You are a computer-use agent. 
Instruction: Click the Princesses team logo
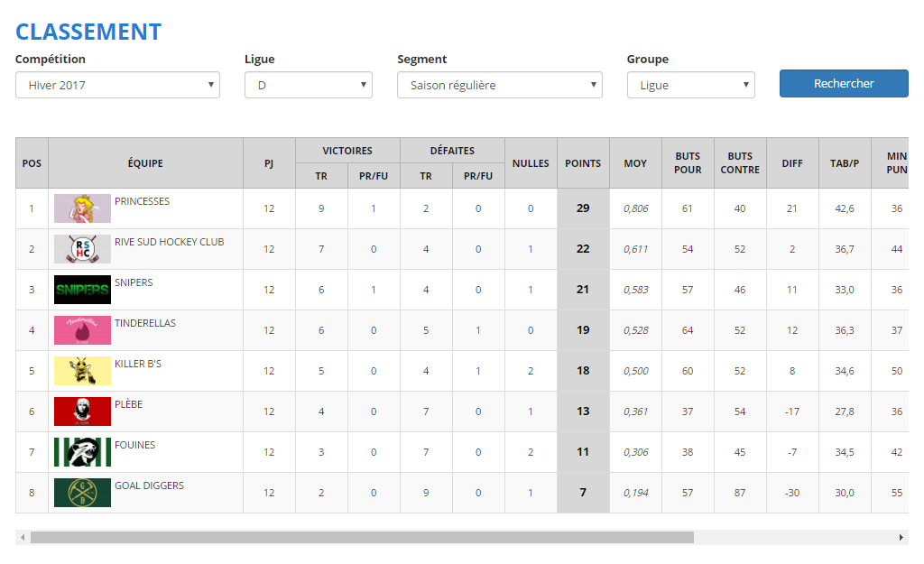(x=82, y=208)
